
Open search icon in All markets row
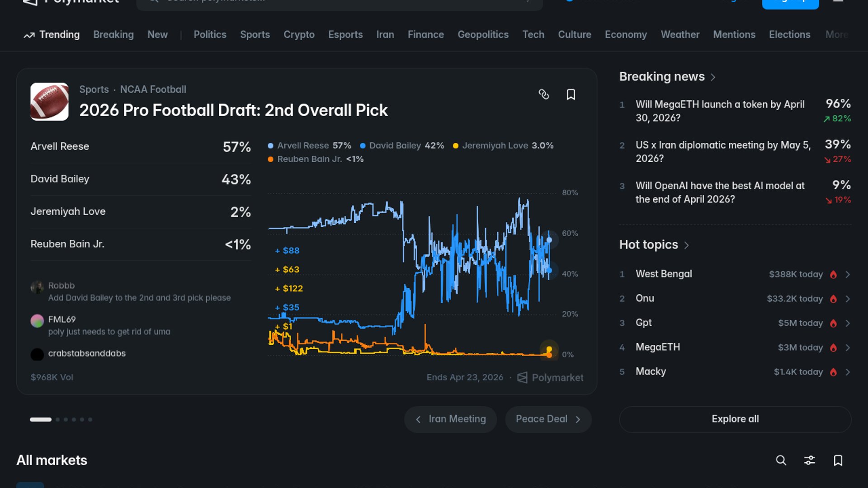pyautogui.click(x=781, y=460)
